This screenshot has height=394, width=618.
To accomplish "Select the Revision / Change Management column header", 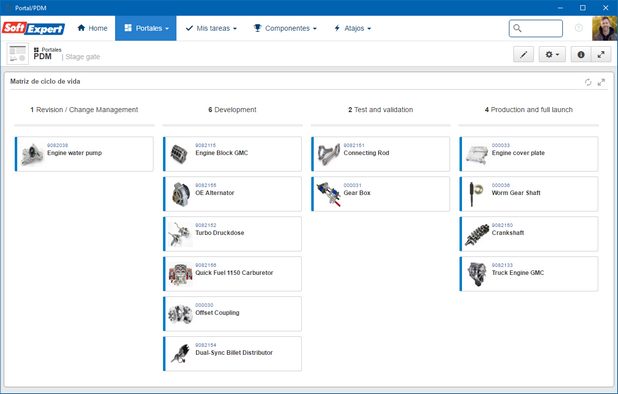I will [x=84, y=110].
